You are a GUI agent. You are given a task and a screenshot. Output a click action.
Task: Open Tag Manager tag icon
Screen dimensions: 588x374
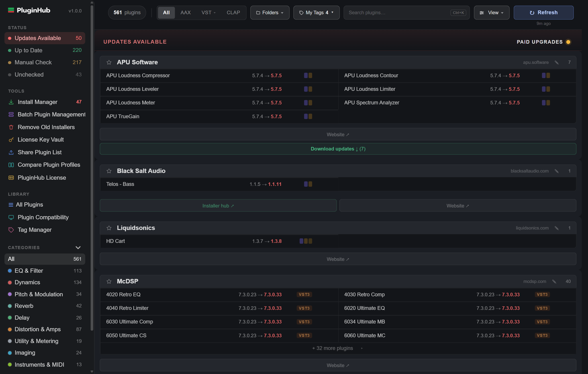point(11,230)
